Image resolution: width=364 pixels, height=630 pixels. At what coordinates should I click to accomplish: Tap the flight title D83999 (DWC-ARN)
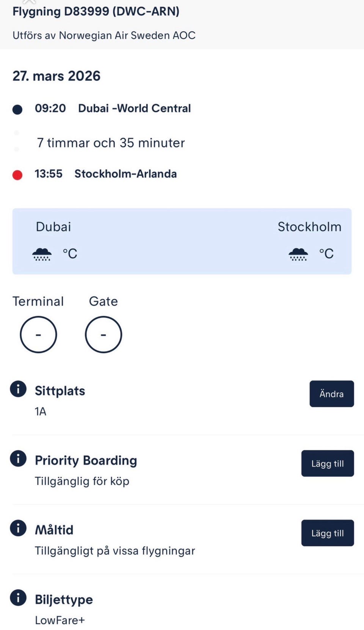[96, 11]
